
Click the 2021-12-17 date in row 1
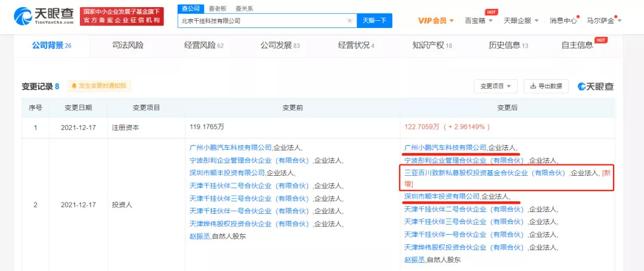pyautogui.click(x=78, y=127)
